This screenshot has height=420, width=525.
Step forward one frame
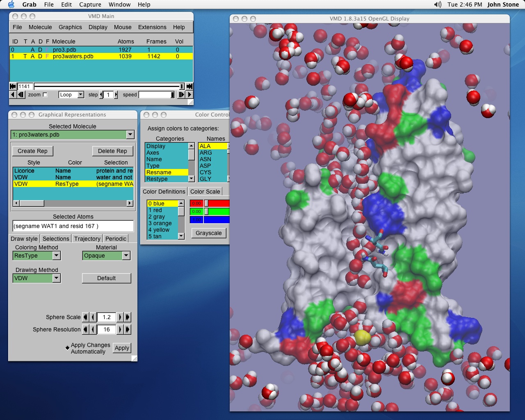pos(181,95)
